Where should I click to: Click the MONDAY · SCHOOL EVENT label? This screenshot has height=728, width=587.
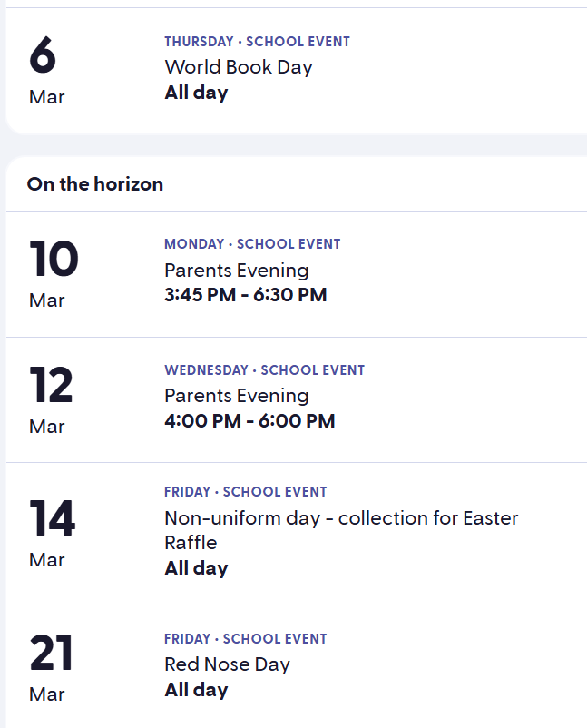pos(252,244)
